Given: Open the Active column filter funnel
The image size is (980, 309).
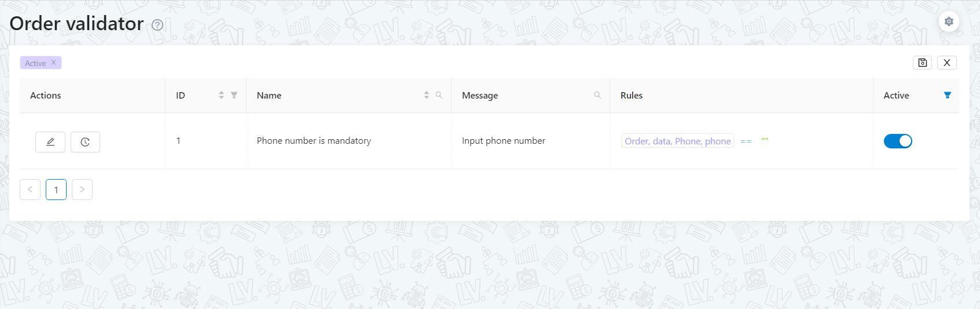Looking at the screenshot, I should click(x=948, y=95).
